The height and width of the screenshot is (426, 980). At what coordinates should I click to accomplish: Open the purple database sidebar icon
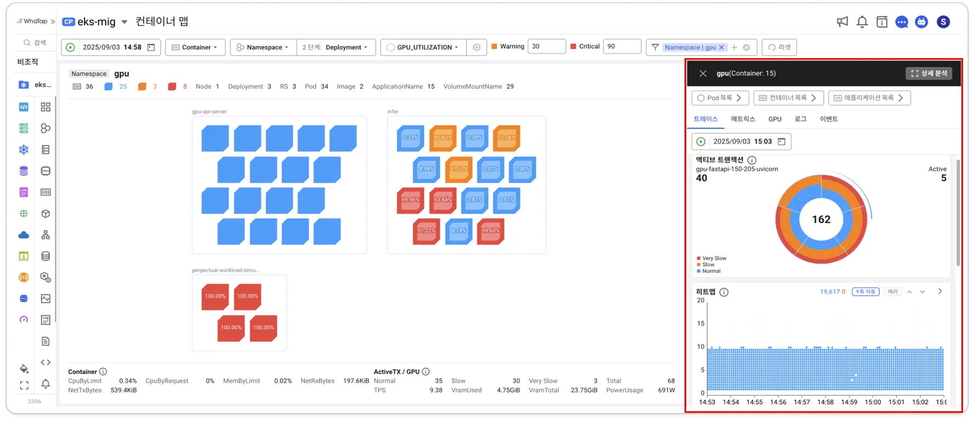pyautogui.click(x=24, y=171)
